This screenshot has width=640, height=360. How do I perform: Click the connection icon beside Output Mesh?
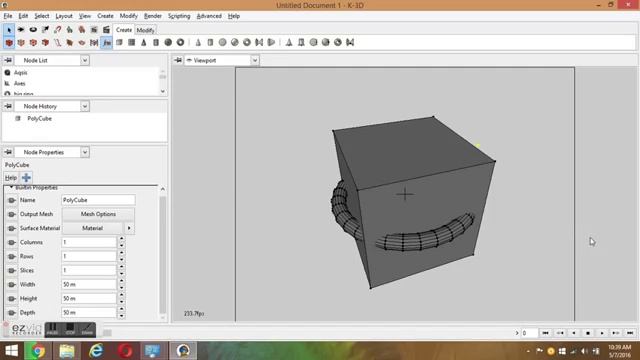tap(11, 214)
